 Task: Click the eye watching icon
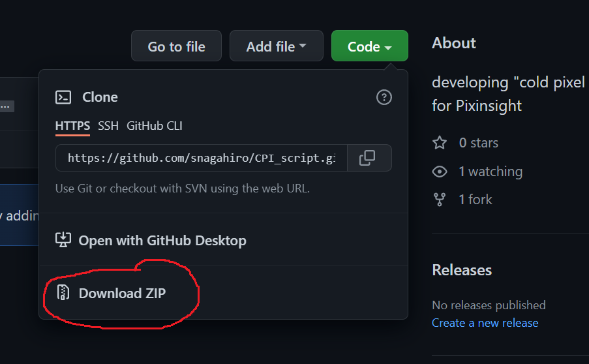click(440, 172)
